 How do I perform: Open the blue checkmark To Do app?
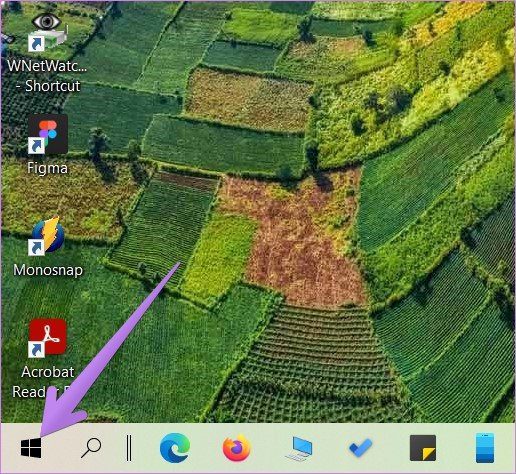point(360,448)
